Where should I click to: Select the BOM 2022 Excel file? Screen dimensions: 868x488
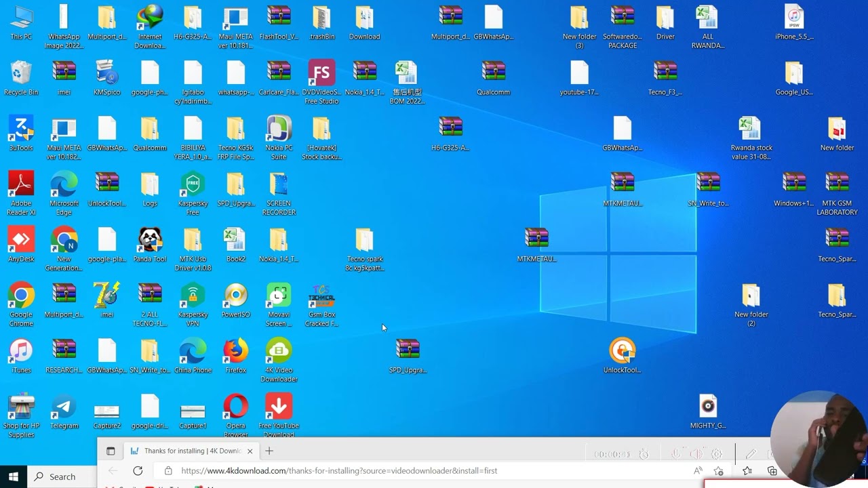tap(407, 82)
